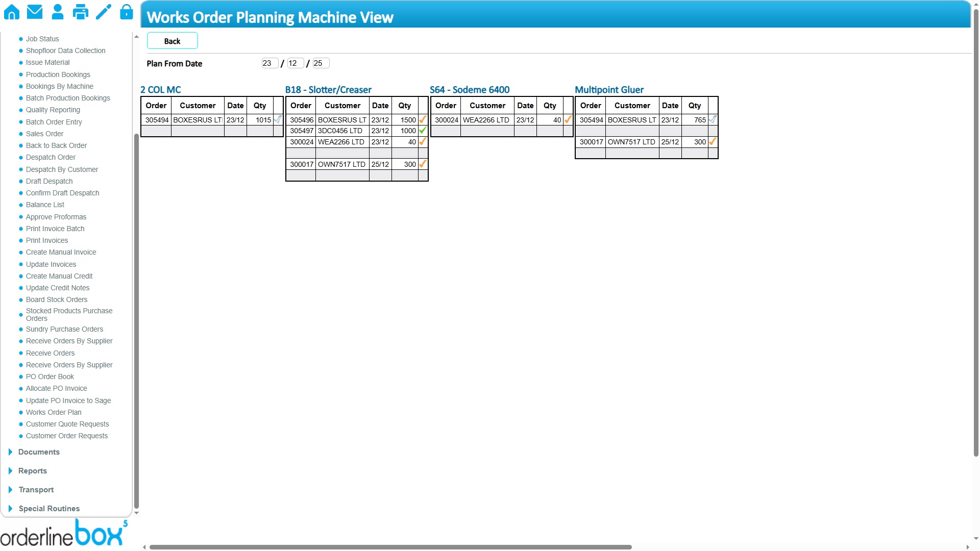Expand the Documents menu section
Screen dimensions: 980x551
pyautogui.click(x=39, y=452)
